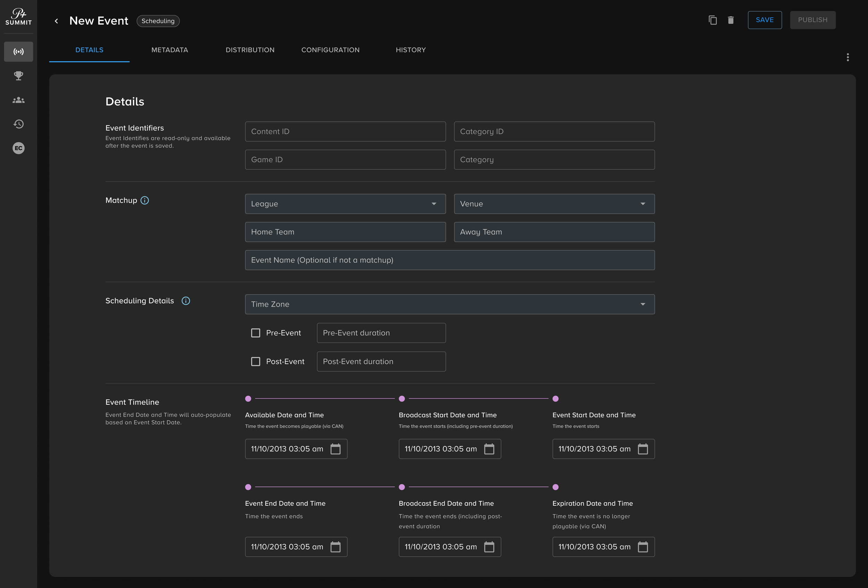
Task: Open the trophy leagues sidebar icon
Action: (18, 76)
